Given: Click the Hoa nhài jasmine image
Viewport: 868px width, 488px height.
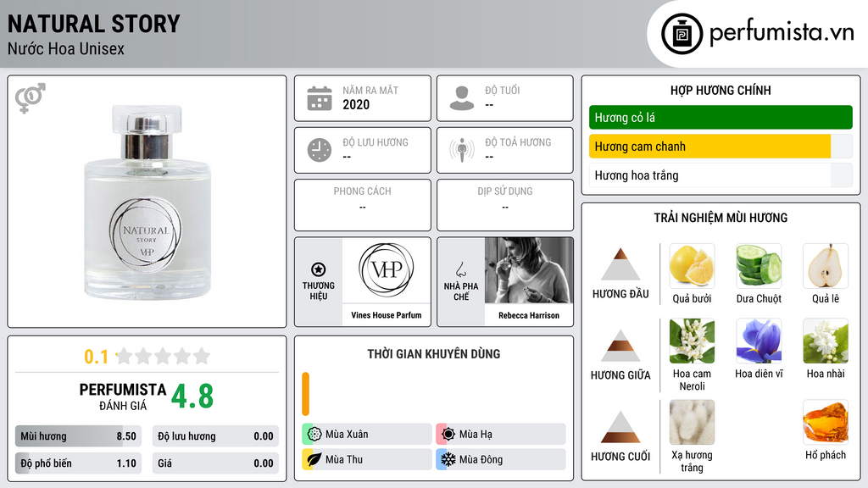Looking at the screenshot, I should [x=826, y=341].
